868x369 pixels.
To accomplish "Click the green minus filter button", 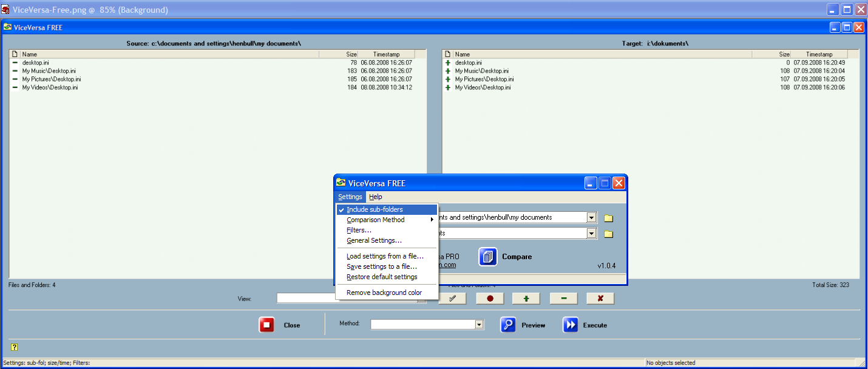I will coord(564,299).
